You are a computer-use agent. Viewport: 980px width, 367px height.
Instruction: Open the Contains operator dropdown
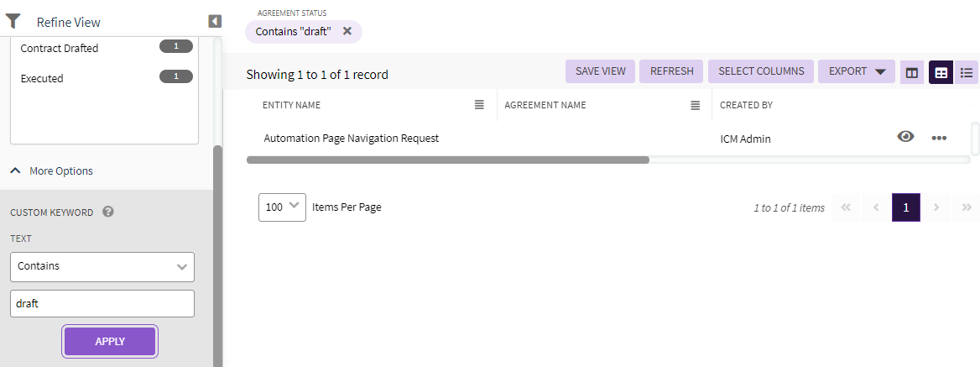(102, 266)
